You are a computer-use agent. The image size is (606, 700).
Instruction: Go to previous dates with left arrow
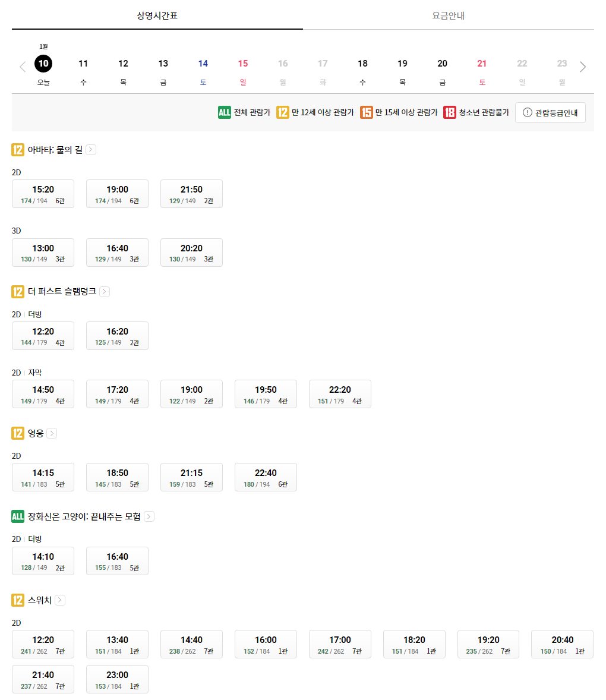coord(23,67)
